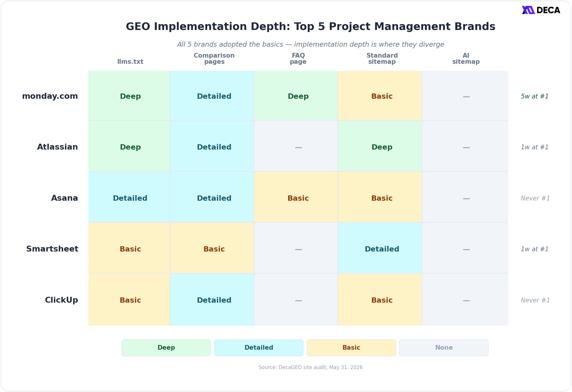Click Atlassian's empty AI sitemap cell
The image size is (572, 392).
click(465, 146)
